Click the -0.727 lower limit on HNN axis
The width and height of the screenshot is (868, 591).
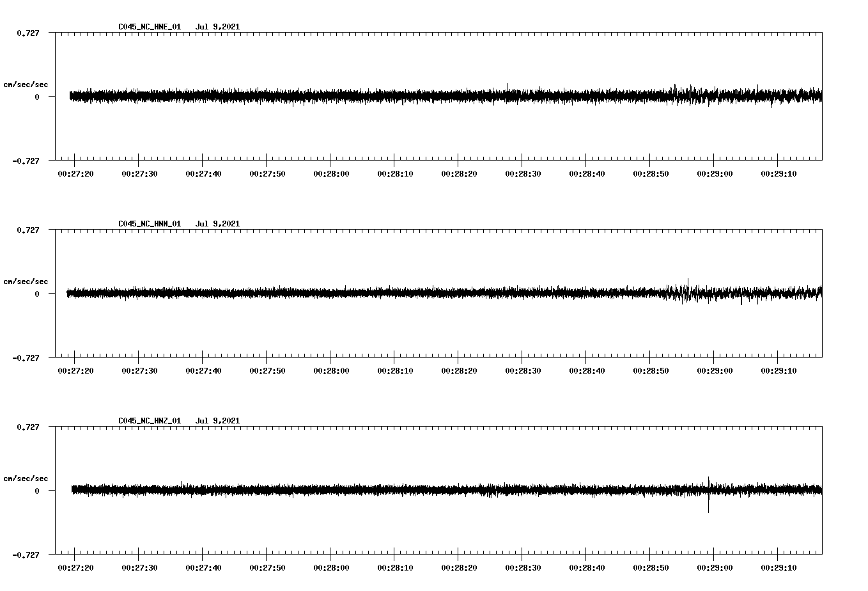[26, 358]
